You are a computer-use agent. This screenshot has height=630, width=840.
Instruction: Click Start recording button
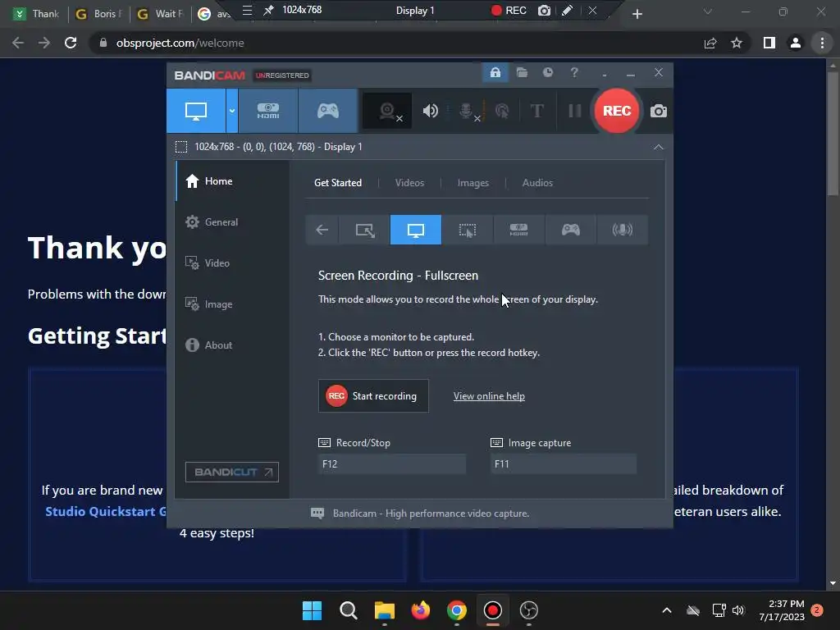[373, 396]
